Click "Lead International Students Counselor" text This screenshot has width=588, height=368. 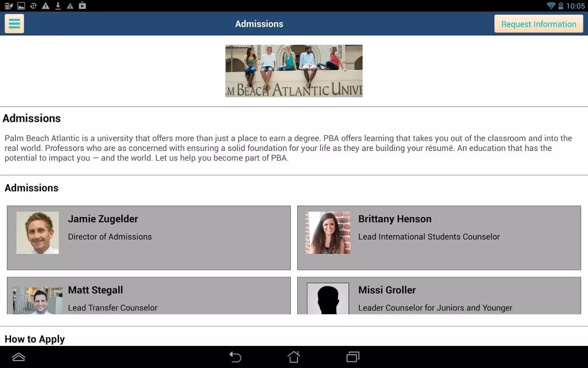[429, 237]
